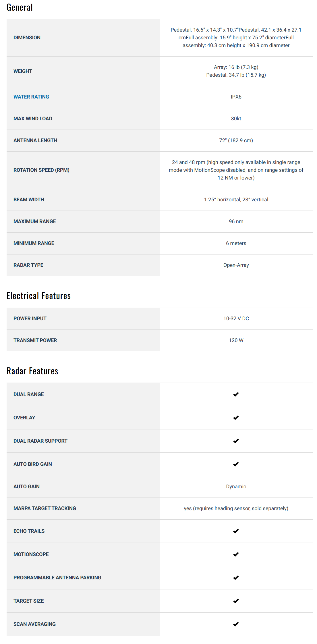Click the Programmable Antenna Parking checkmark
This screenshot has width=317, height=644.
point(236,578)
